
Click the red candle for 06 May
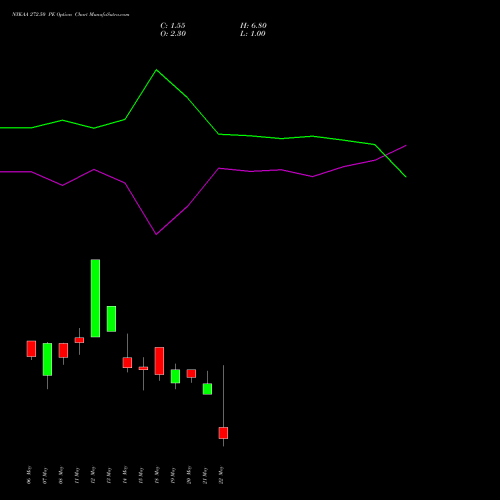31,349
